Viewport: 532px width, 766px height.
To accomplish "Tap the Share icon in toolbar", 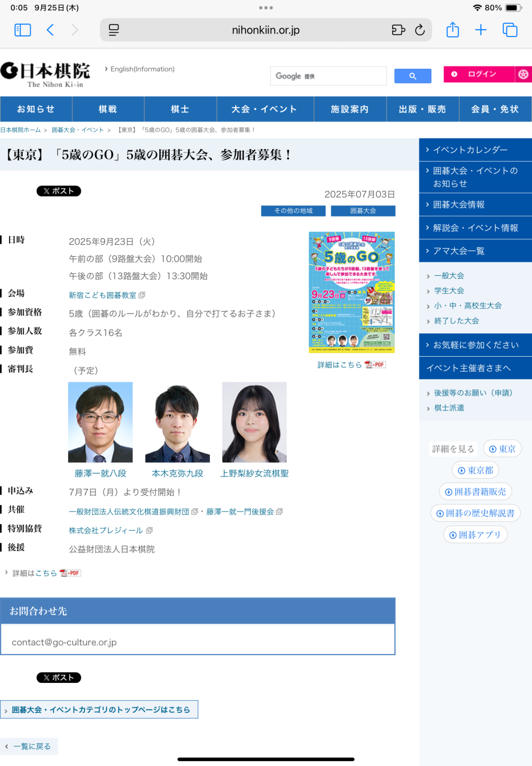I will click(x=452, y=30).
